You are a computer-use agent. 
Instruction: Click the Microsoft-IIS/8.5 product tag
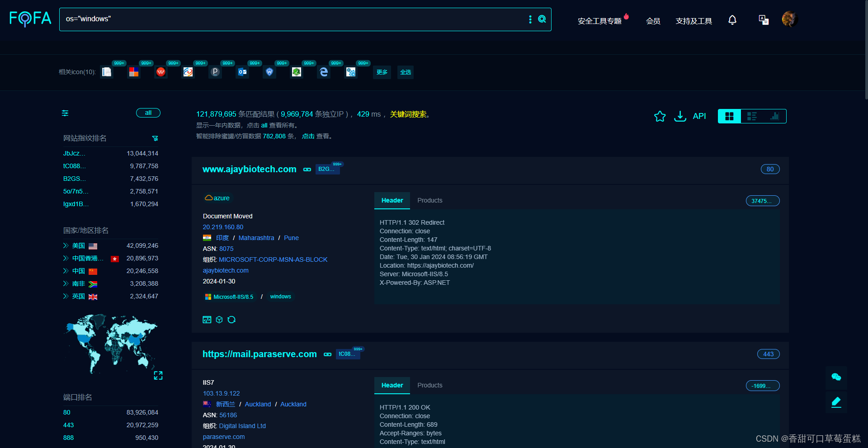(229, 297)
